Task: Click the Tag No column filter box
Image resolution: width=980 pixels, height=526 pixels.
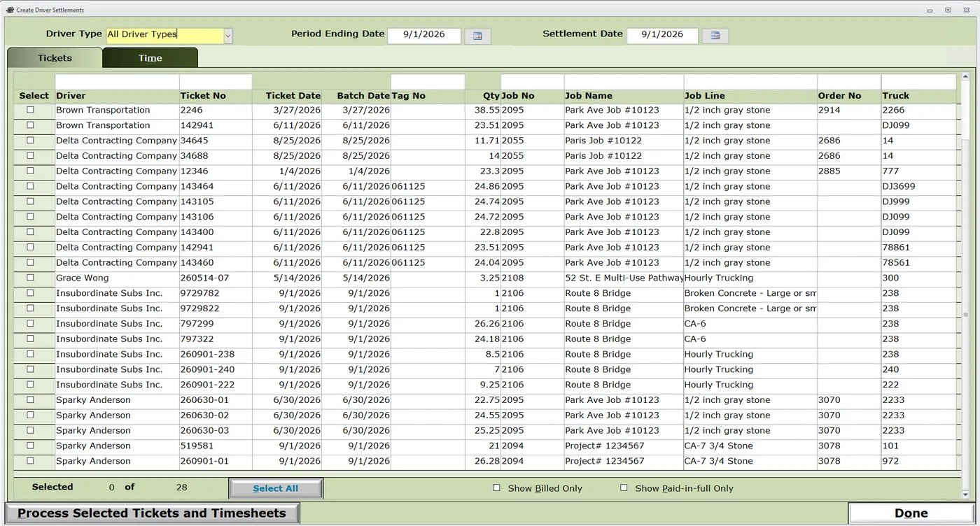Action: (x=428, y=82)
